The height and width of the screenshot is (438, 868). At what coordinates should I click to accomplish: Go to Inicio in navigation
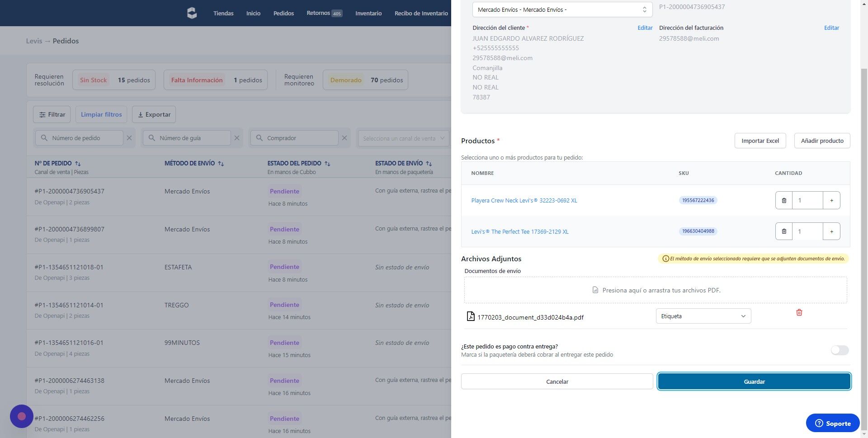(253, 13)
